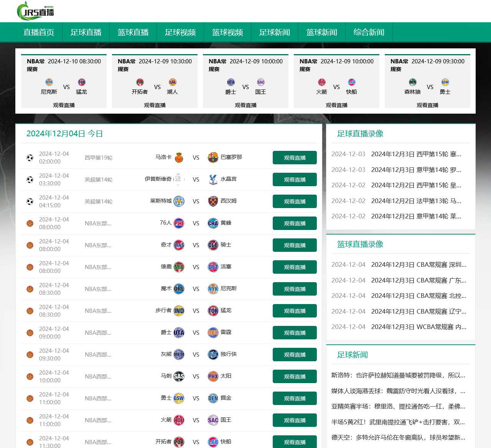Click 观看直播 in 爵士 vs 国王 card
This screenshot has width=491, height=448.
point(245,105)
